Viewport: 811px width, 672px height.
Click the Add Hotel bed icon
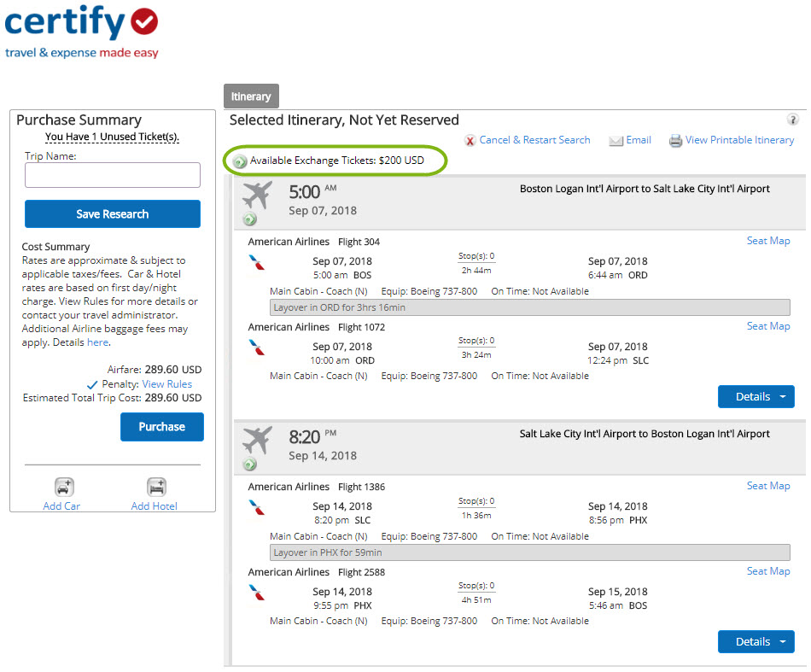156,487
